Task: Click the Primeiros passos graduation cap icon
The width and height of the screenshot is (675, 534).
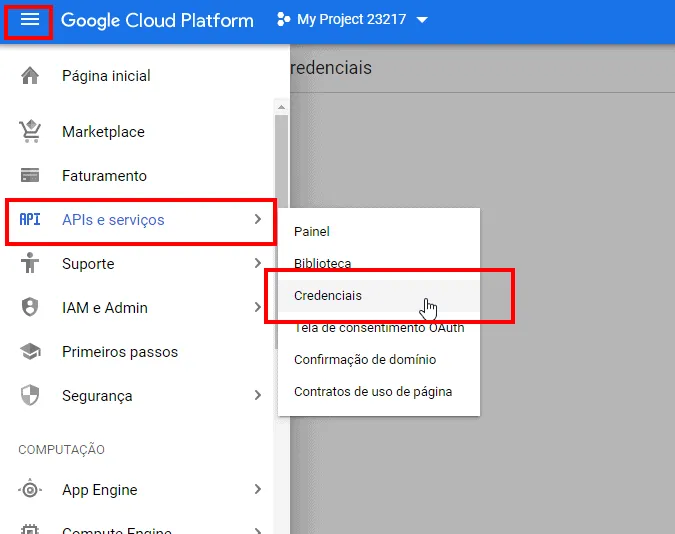Action: click(x=30, y=352)
